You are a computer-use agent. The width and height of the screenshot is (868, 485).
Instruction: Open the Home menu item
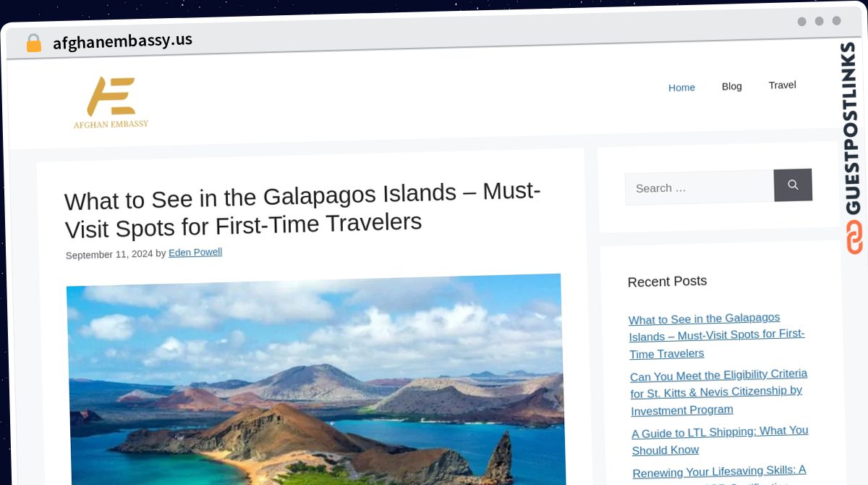coord(681,88)
